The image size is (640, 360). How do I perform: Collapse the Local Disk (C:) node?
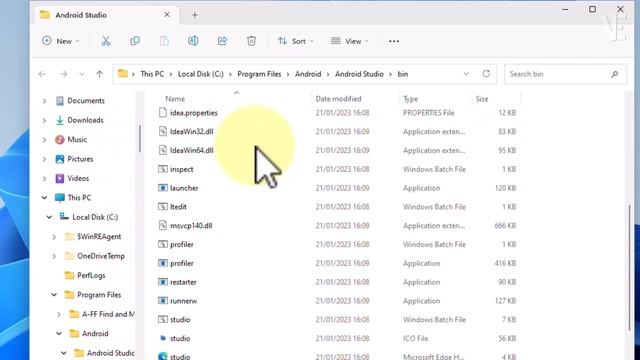pos(49,217)
